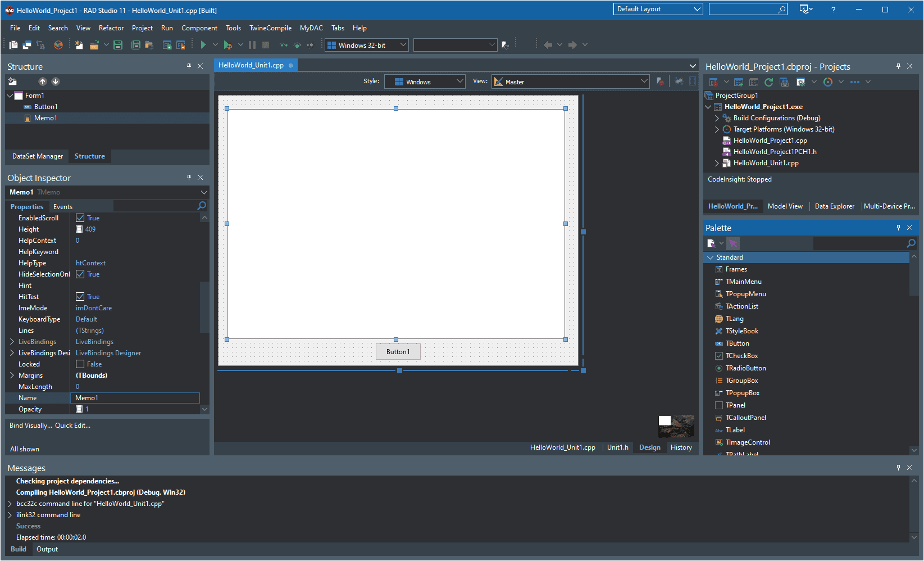This screenshot has height=561, width=924.
Task: Collapse the Standard palette category
Action: click(x=710, y=257)
